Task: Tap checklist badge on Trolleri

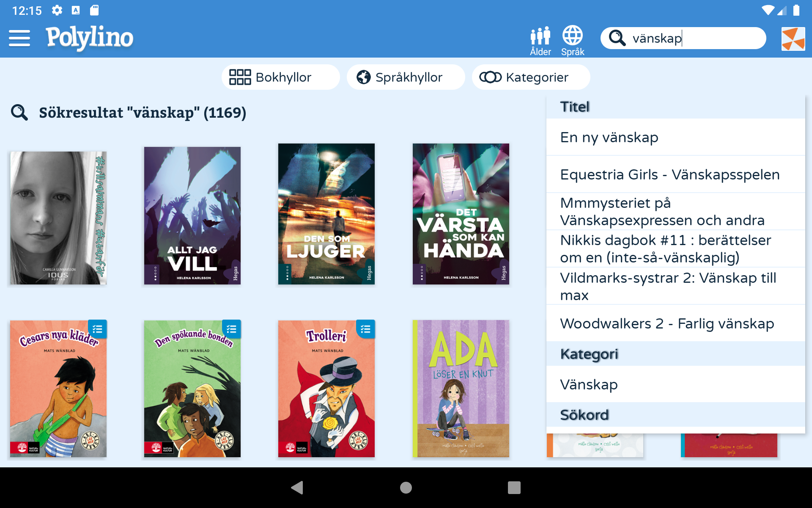Action: click(x=366, y=329)
